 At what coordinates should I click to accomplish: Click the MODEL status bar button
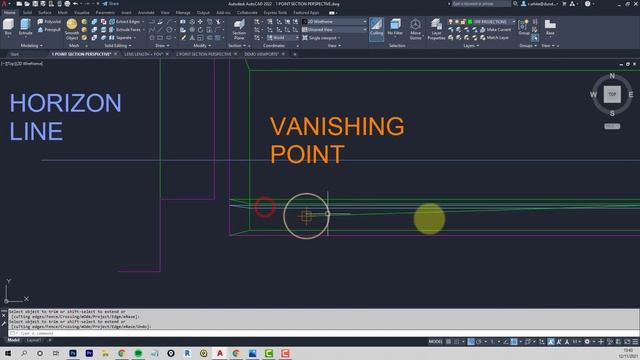point(435,342)
